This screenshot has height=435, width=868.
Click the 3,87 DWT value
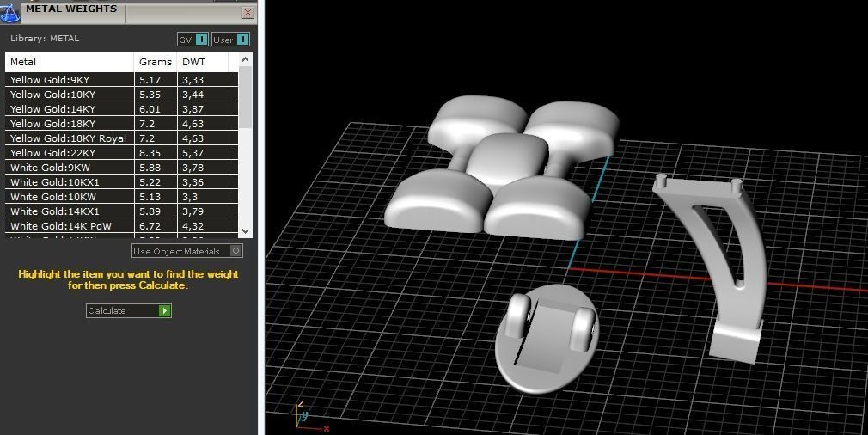point(193,109)
